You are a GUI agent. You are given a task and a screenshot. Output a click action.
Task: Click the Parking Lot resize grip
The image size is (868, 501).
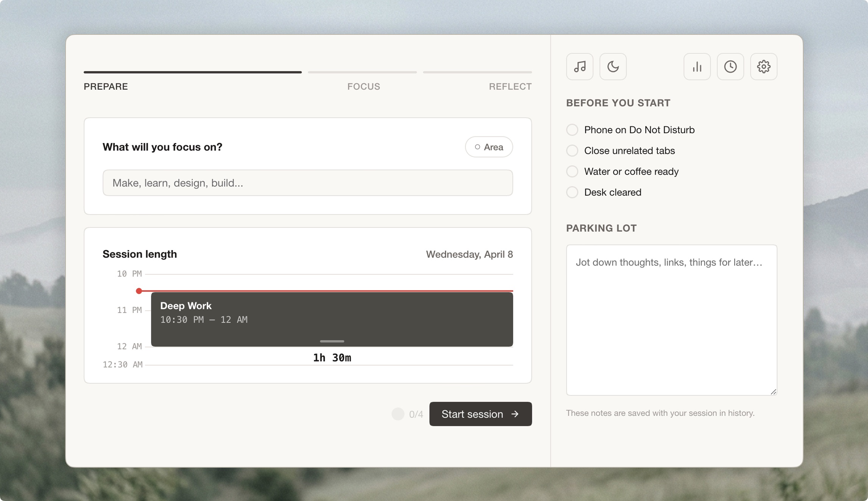773,392
